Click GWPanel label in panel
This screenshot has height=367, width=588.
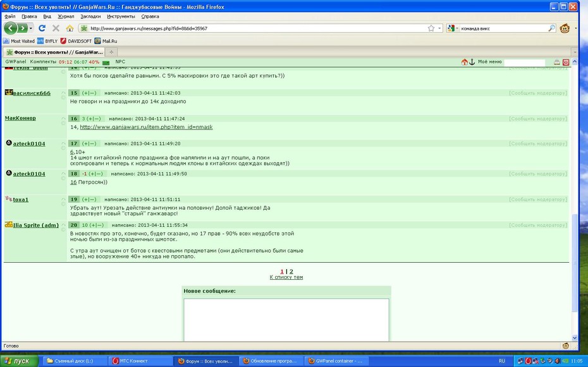(16, 62)
